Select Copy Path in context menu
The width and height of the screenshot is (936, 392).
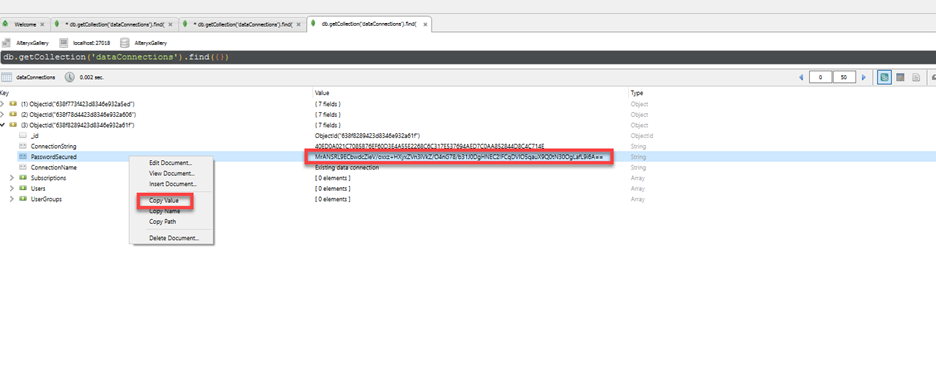pyautogui.click(x=162, y=221)
